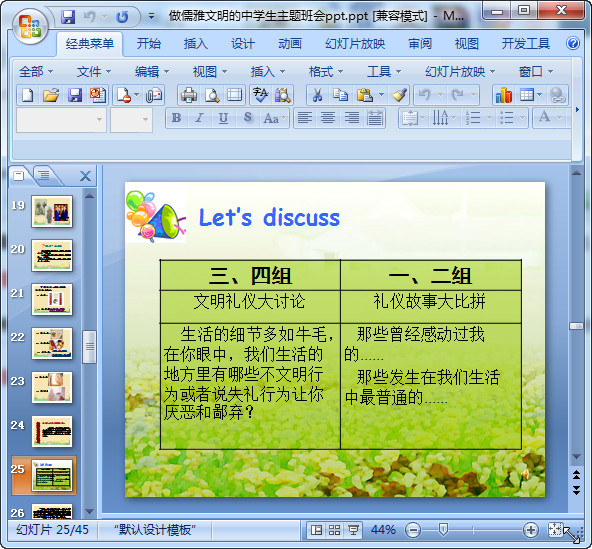592x549 pixels.
Task: Zoom in with plus button
Action: (531, 530)
